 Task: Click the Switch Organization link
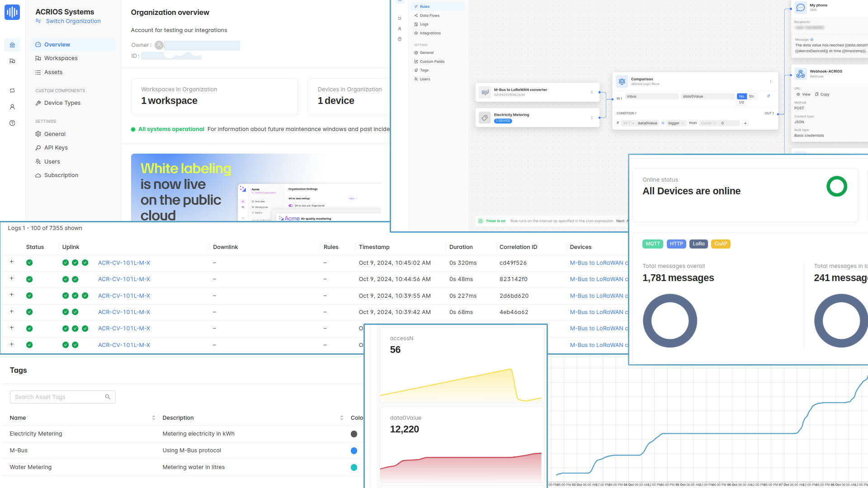click(x=73, y=21)
